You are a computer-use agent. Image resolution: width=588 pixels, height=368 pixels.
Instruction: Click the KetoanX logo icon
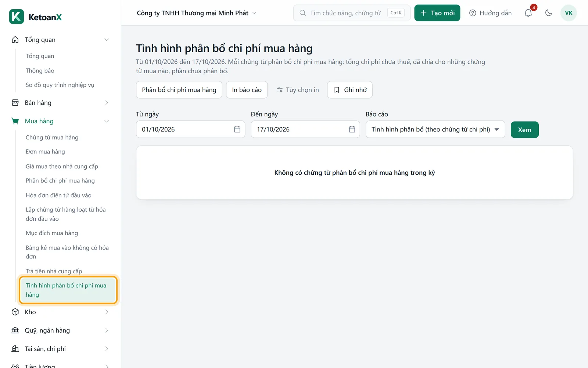click(x=17, y=17)
